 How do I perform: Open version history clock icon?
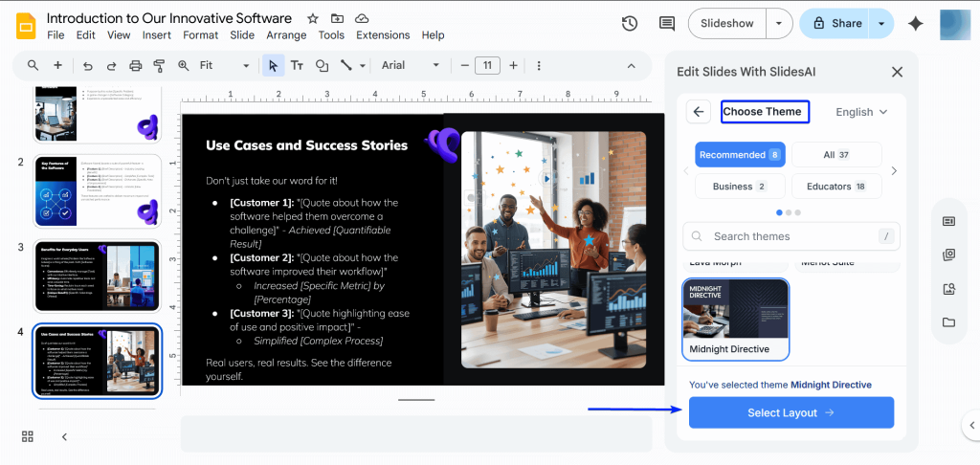[x=630, y=24]
